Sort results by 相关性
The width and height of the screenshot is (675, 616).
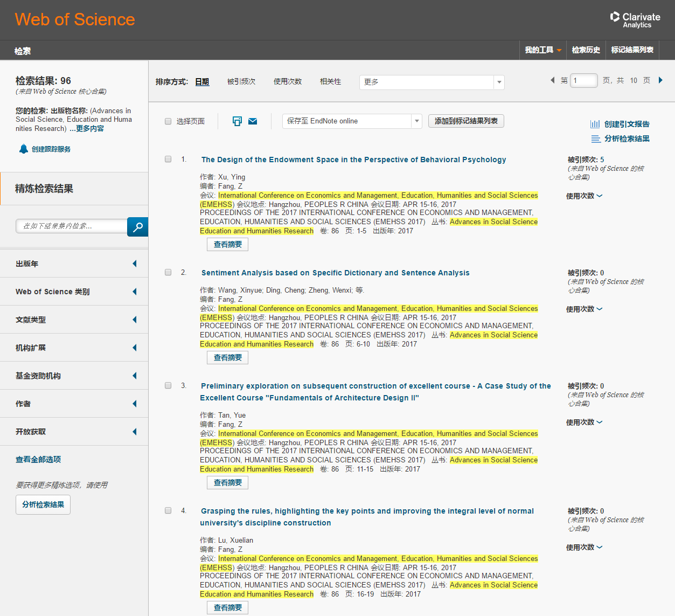point(330,82)
